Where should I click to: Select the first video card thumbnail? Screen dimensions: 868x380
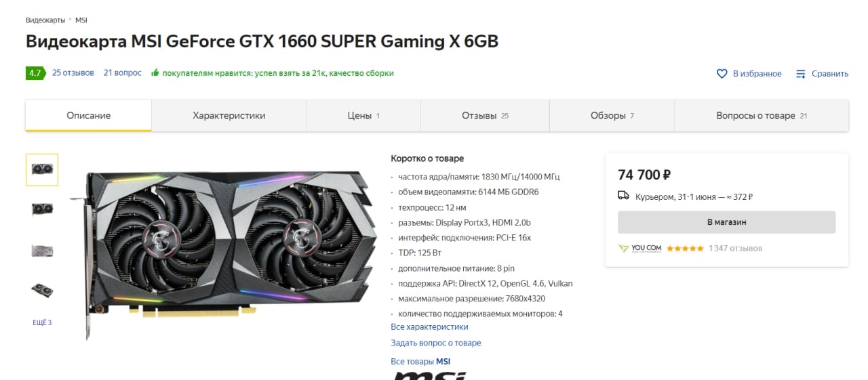(42, 169)
